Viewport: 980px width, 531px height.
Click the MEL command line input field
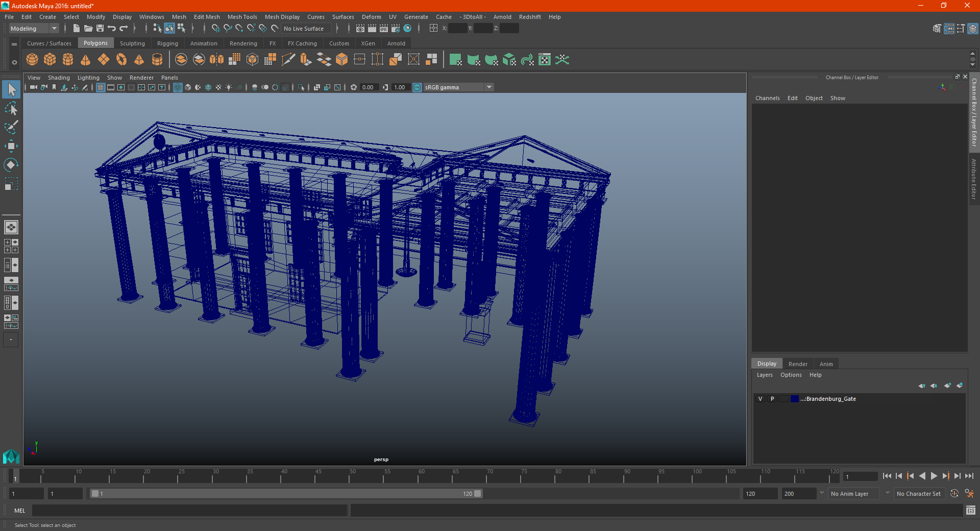click(x=190, y=511)
